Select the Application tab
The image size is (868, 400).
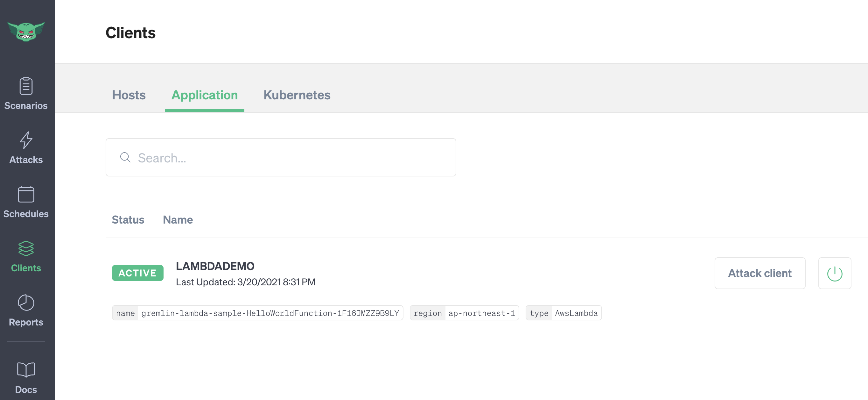tap(205, 95)
